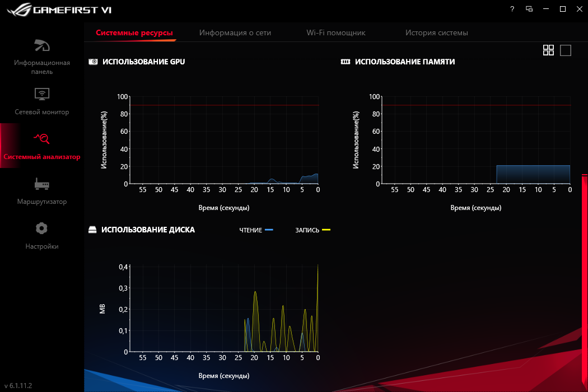Click the Маршрутизатор sidebar label
The width and height of the screenshot is (588, 392).
click(42, 202)
